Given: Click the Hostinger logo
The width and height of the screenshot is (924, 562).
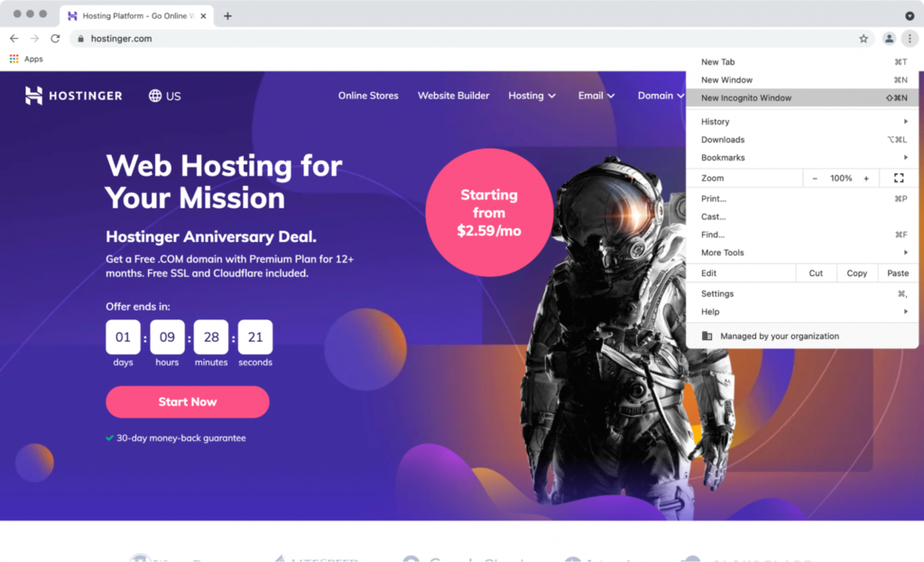Looking at the screenshot, I should coord(72,96).
